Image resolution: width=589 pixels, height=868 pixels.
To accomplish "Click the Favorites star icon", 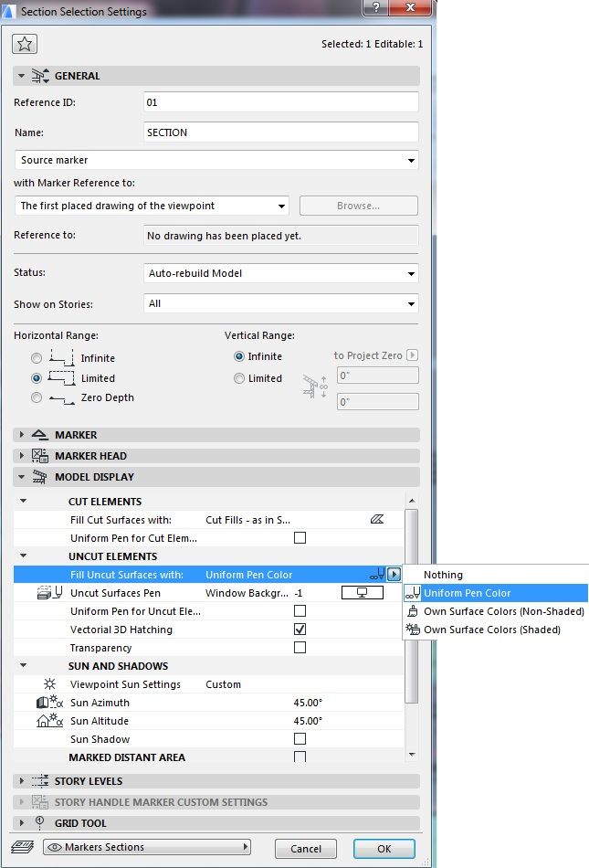I will point(25,44).
